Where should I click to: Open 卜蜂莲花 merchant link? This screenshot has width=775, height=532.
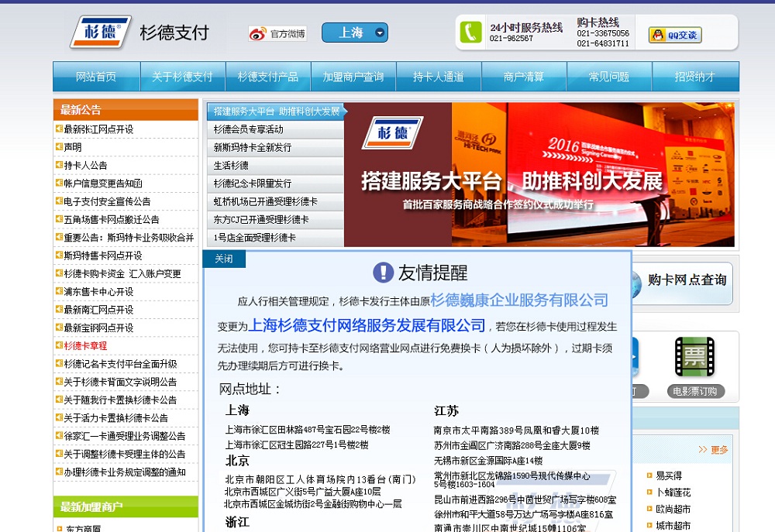[x=673, y=493]
